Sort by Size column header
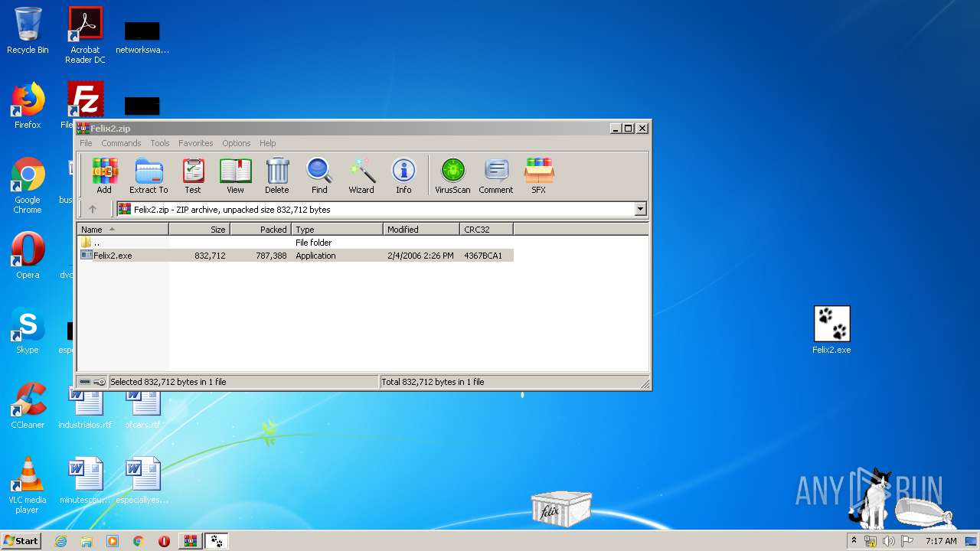 click(x=199, y=229)
